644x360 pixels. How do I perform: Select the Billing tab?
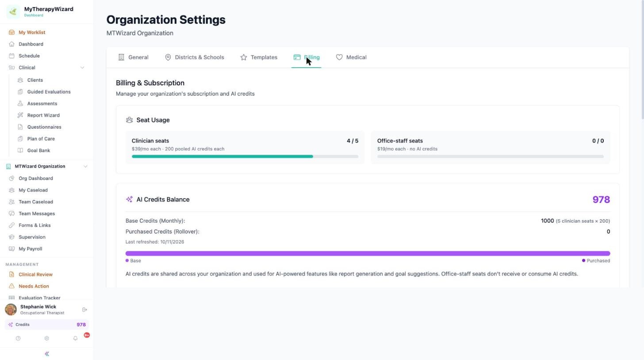pos(306,57)
